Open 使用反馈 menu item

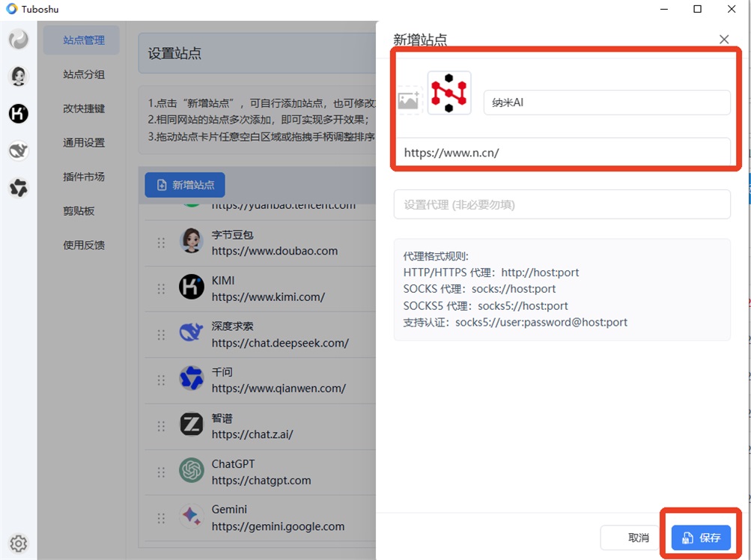84,245
